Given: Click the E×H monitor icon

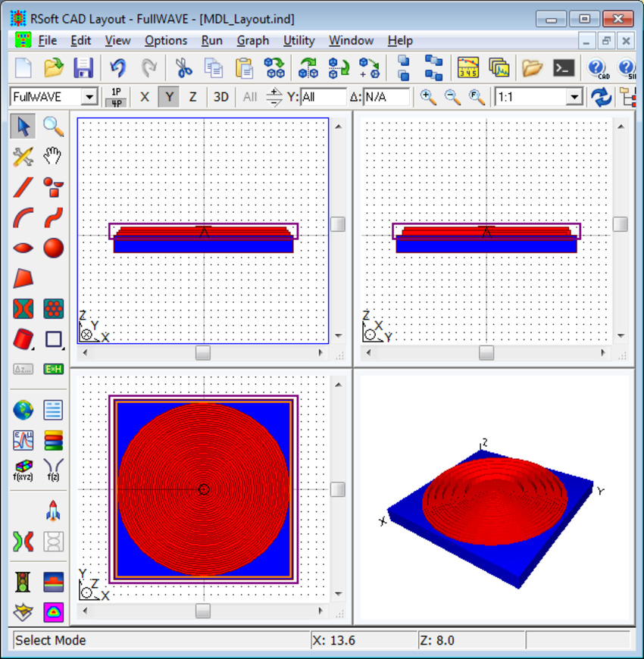Looking at the screenshot, I should tap(54, 369).
